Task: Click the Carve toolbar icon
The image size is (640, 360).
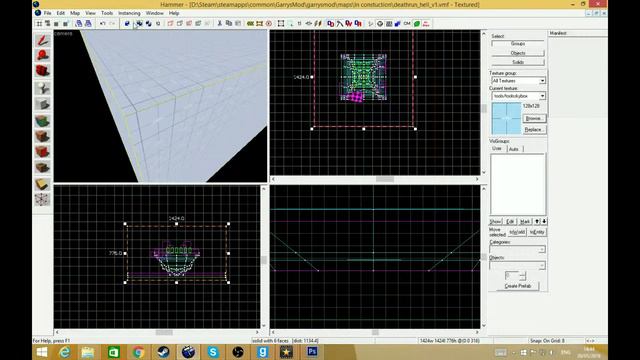Action: [127, 24]
